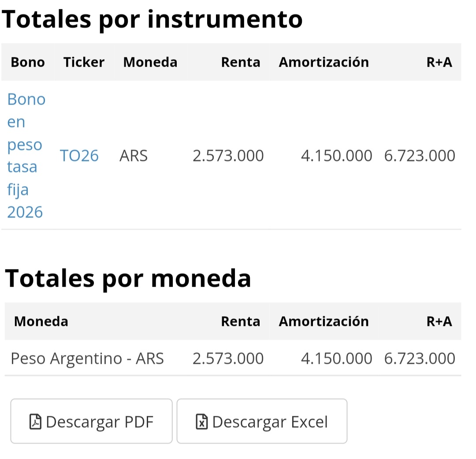Click the Bono column header

click(x=28, y=62)
